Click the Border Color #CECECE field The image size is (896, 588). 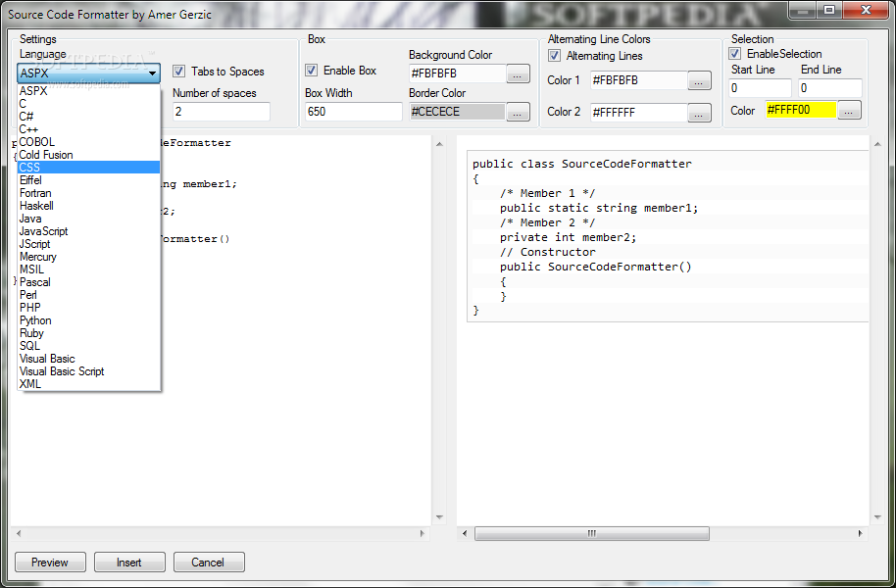pos(458,112)
